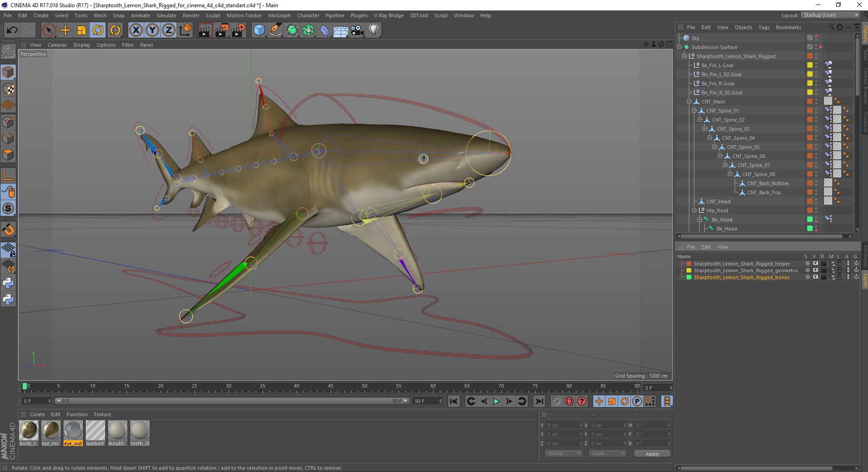The height and width of the screenshot is (472, 868).
Task: Open the MoGraph menu
Action: click(x=279, y=15)
